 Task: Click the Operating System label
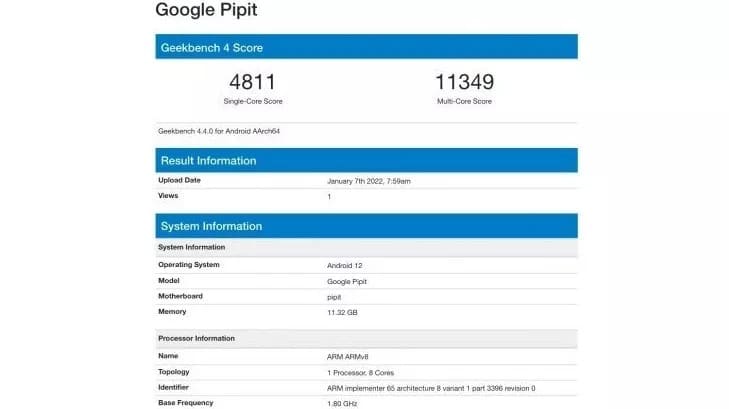pyautogui.click(x=189, y=265)
